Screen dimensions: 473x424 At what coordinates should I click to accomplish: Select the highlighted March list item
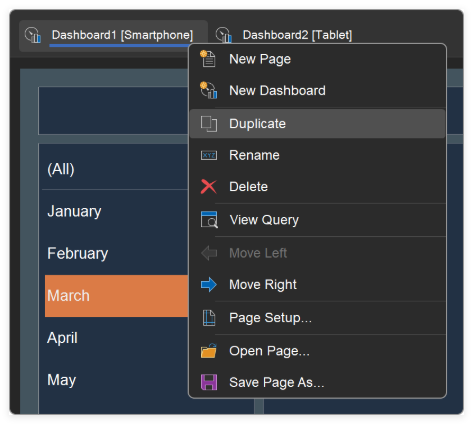click(x=117, y=296)
